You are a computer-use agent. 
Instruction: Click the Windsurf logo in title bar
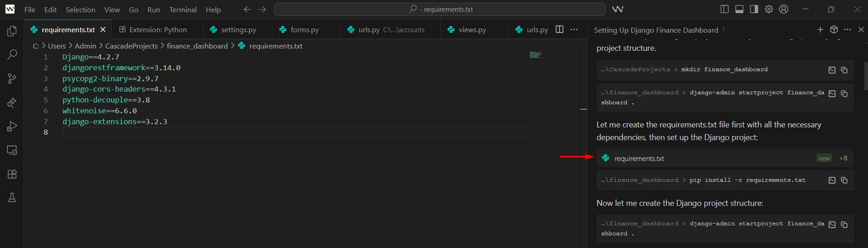(10, 9)
